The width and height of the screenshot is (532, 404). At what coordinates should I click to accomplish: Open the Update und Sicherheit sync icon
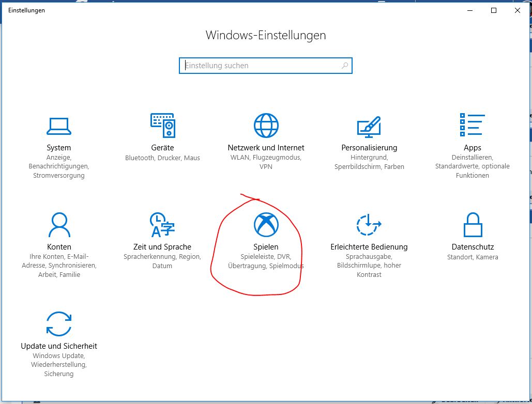(59, 324)
